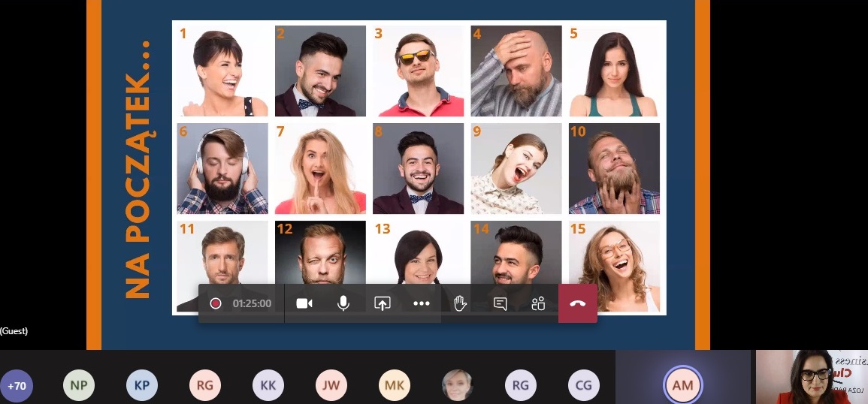Image resolution: width=868 pixels, height=404 pixels.
Task: Click the red recording indicator
Action: pyautogui.click(x=216, y=303)
